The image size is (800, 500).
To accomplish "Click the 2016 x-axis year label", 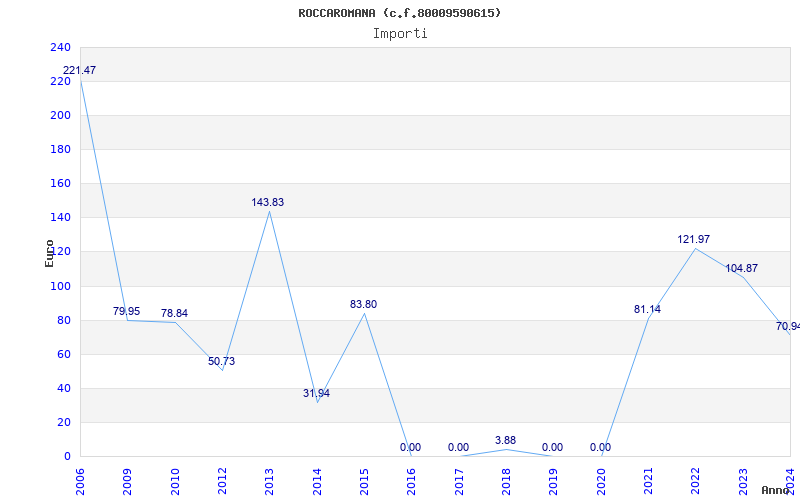I will [x=411, y=482].
